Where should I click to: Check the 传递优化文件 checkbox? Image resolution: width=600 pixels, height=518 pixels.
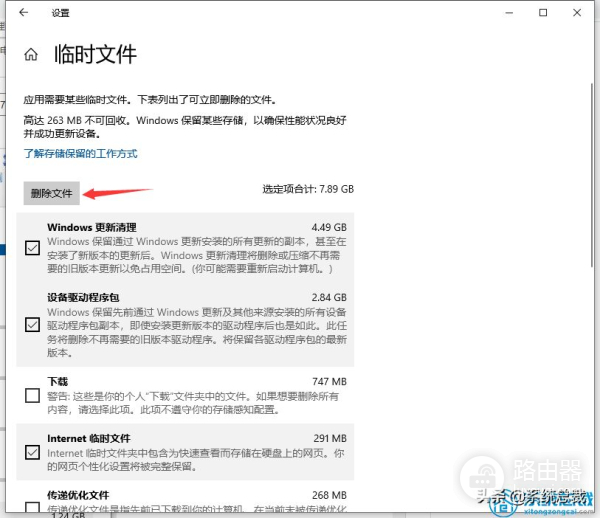(x=33, y=507)
